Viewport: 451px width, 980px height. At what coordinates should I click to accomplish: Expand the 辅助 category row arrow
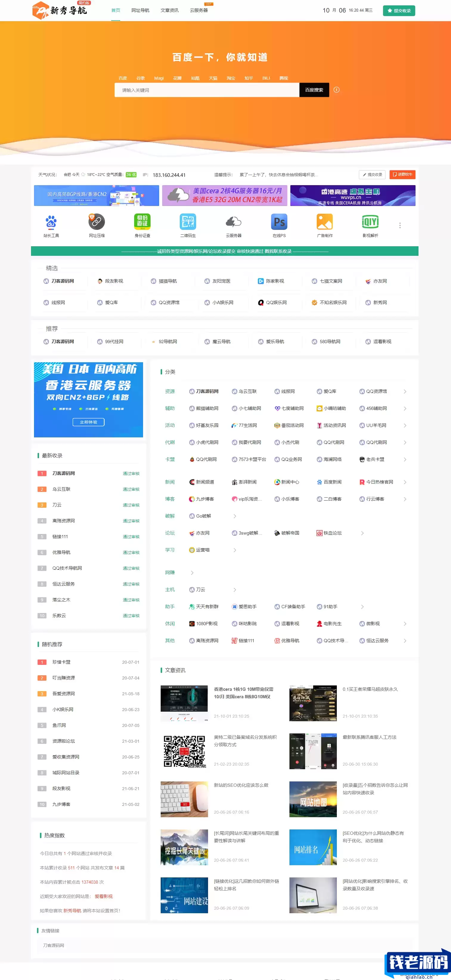point(405,408)
